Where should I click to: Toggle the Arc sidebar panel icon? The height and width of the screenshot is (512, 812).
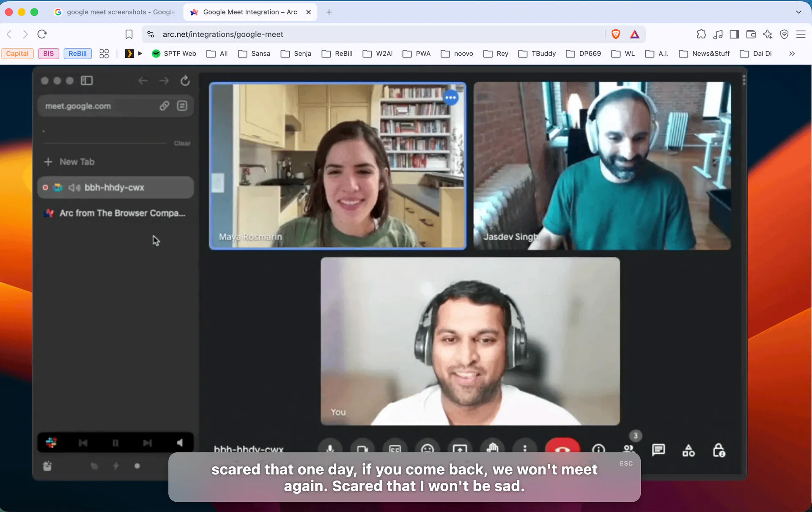87,81
